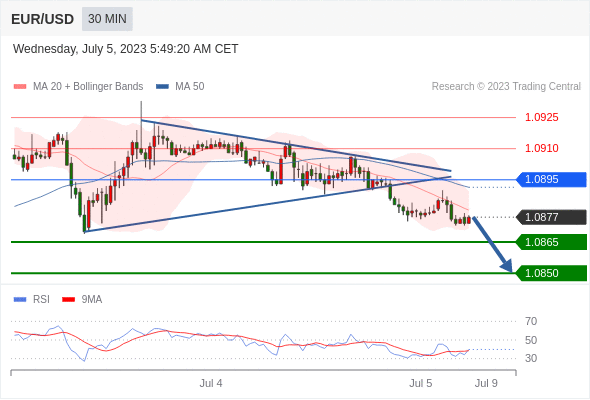
Task: Click the MA 20 Bollinger Bands legend swatch
Action: [x=20, y=87]
